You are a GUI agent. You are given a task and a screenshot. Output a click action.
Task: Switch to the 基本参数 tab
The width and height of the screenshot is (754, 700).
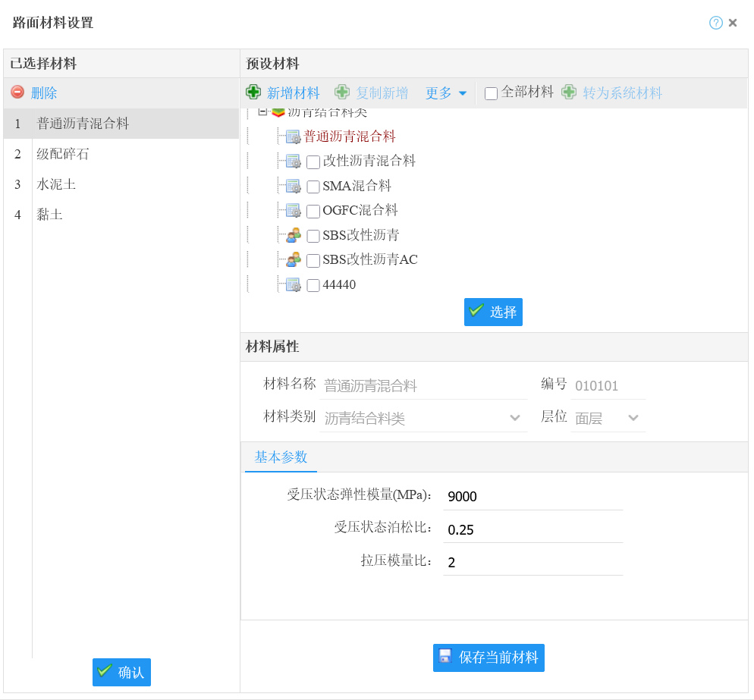click(281, 457)
